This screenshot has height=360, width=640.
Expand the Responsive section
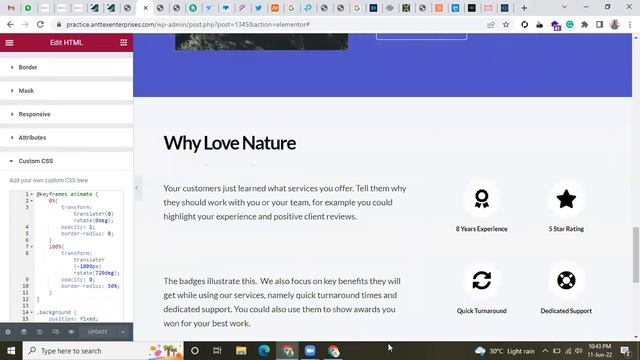pyautogui.click(x=67, y=114)
